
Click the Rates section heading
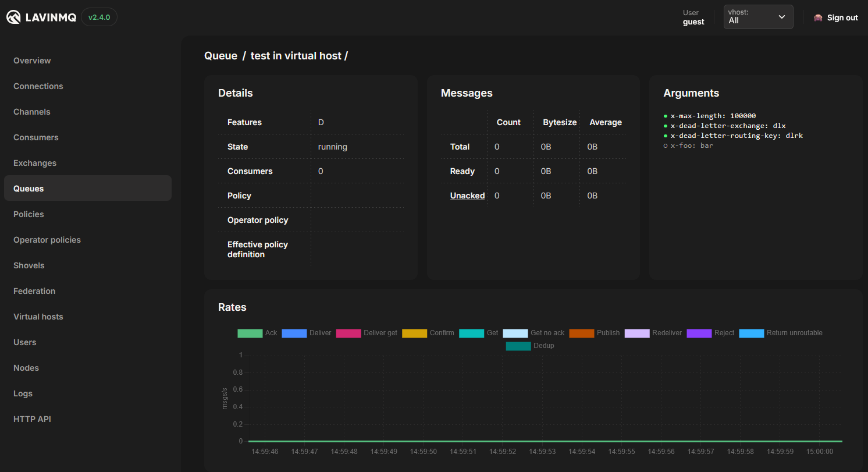232,307
